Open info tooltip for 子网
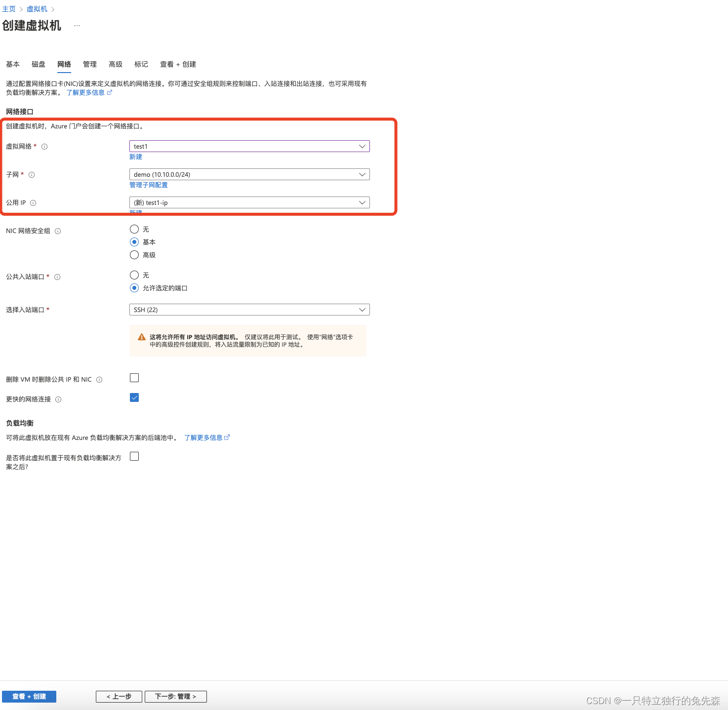 pos(32,175)
